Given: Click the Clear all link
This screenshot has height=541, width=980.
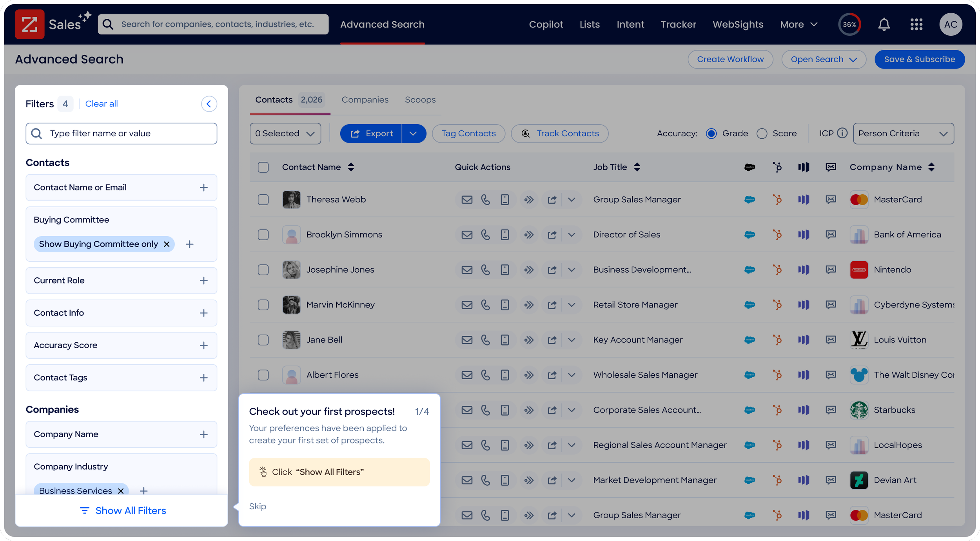Looking at the screenshot, I should 101,104.
